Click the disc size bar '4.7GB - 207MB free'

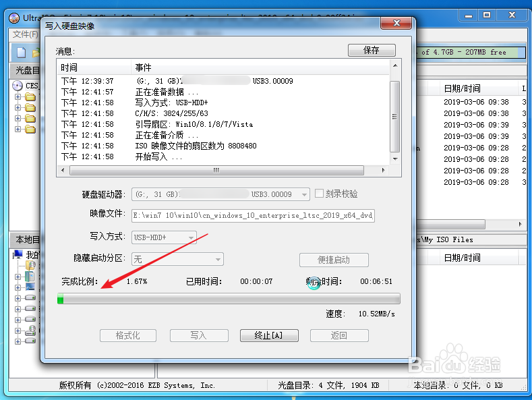[x=471, y=53]
